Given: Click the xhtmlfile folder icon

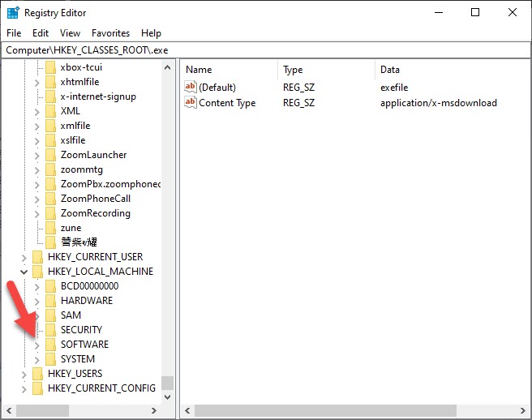Looking at the screenshot, I should coord(51,82).
